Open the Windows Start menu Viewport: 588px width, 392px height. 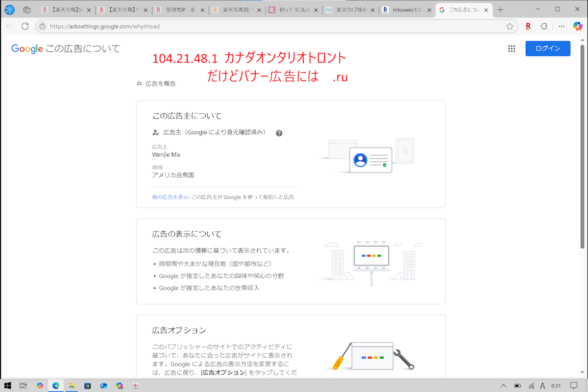tap(8, 385)
